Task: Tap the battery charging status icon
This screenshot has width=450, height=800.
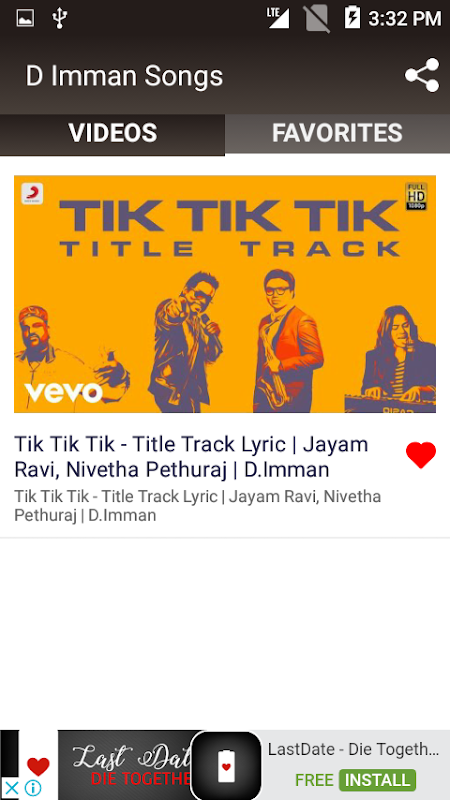Action: [x=352, y=17]
